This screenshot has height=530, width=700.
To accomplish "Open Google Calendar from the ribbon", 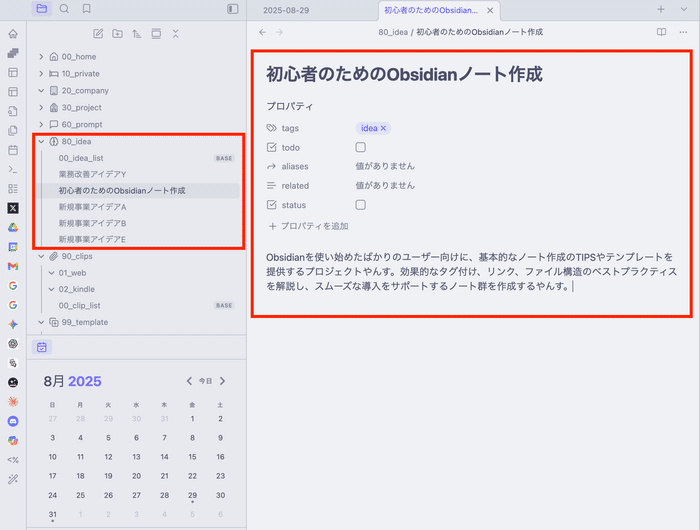I will pos(13,247).
